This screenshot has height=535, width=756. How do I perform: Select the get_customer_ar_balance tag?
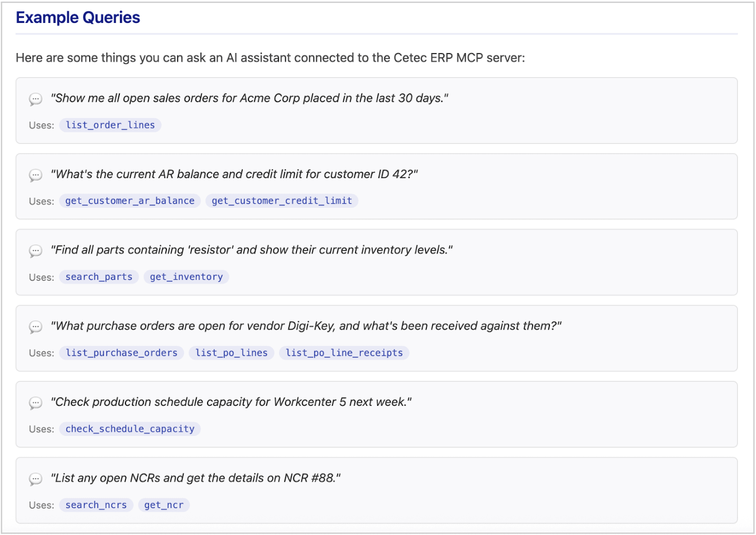coord(130,201)
